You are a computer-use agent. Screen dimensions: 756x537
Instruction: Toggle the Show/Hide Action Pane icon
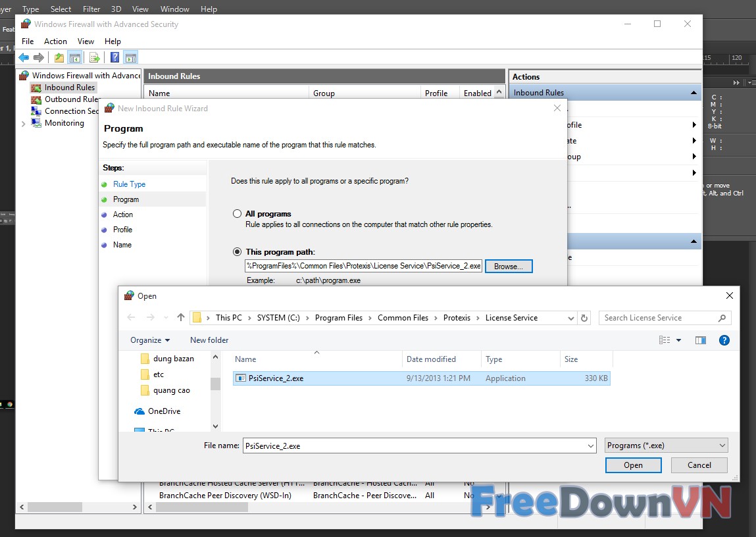click(x=130, y=58)
